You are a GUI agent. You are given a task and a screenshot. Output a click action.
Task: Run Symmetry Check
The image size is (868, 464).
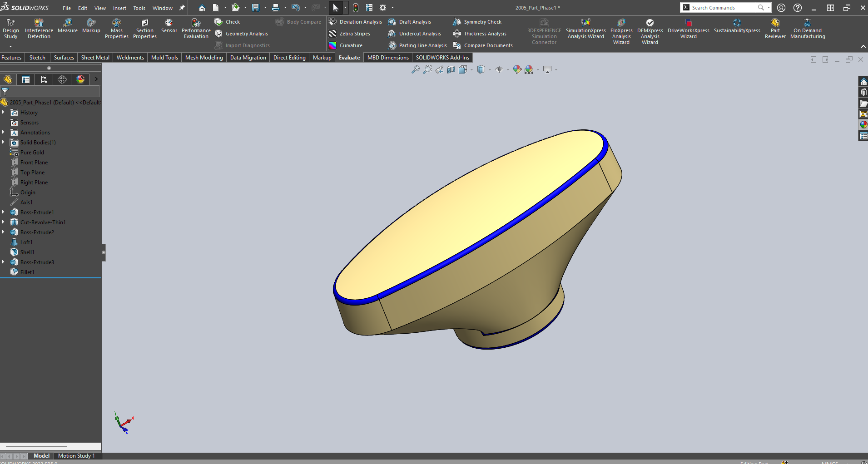point(477,22)
